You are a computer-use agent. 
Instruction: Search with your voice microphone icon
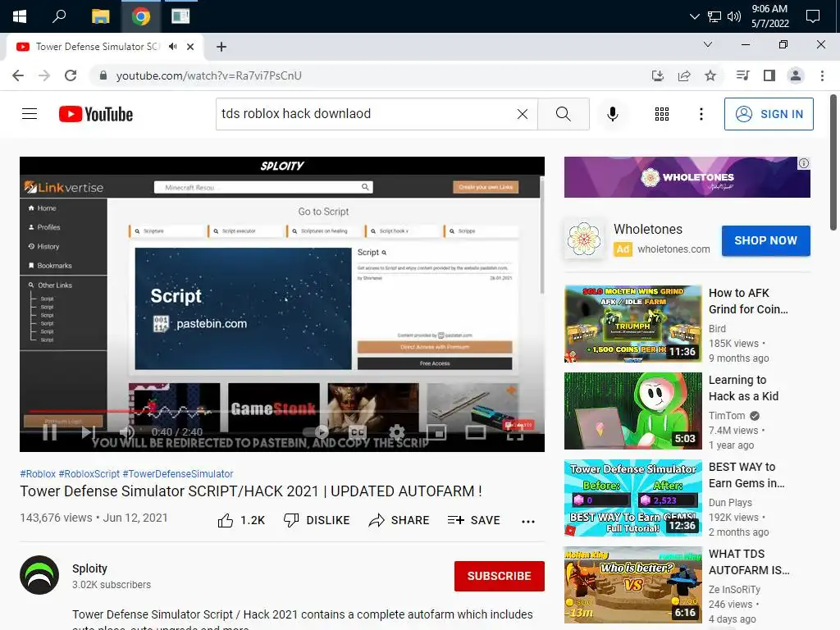point(613,114)
